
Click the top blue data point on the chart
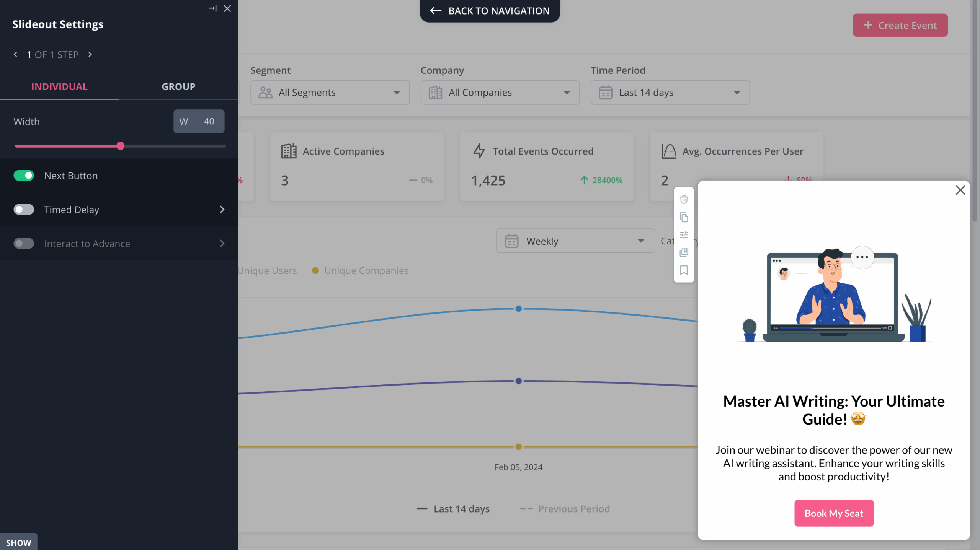click(x=518, y=309)
